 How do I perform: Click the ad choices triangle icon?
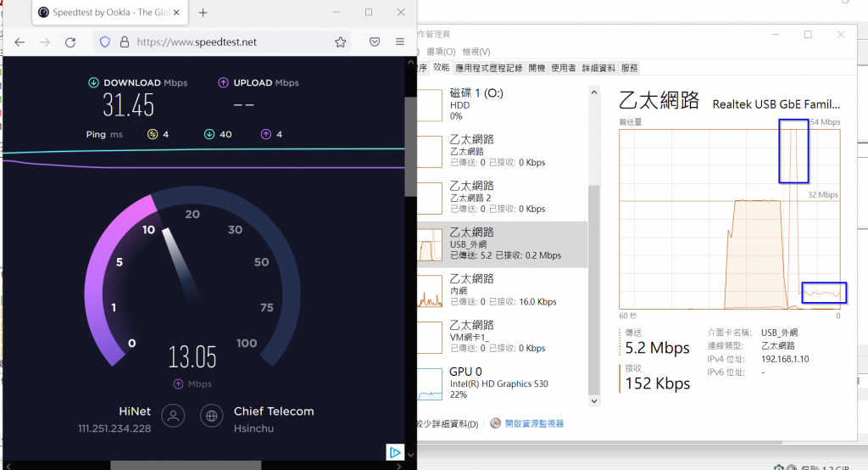[395, 452]
